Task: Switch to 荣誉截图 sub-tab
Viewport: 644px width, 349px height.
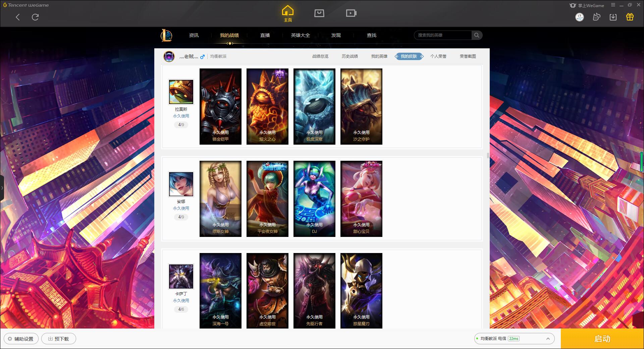Action: click(468, 56)
